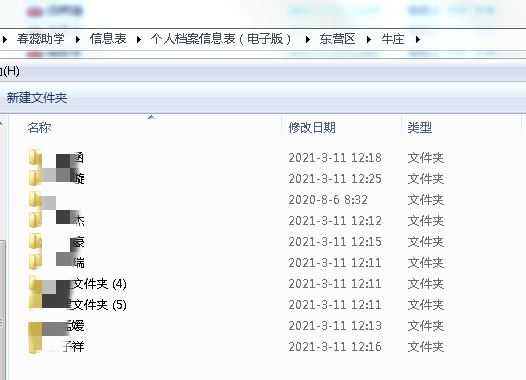
Task: Open the 信息表 breadcrumb segment
Action: point(108,39)
